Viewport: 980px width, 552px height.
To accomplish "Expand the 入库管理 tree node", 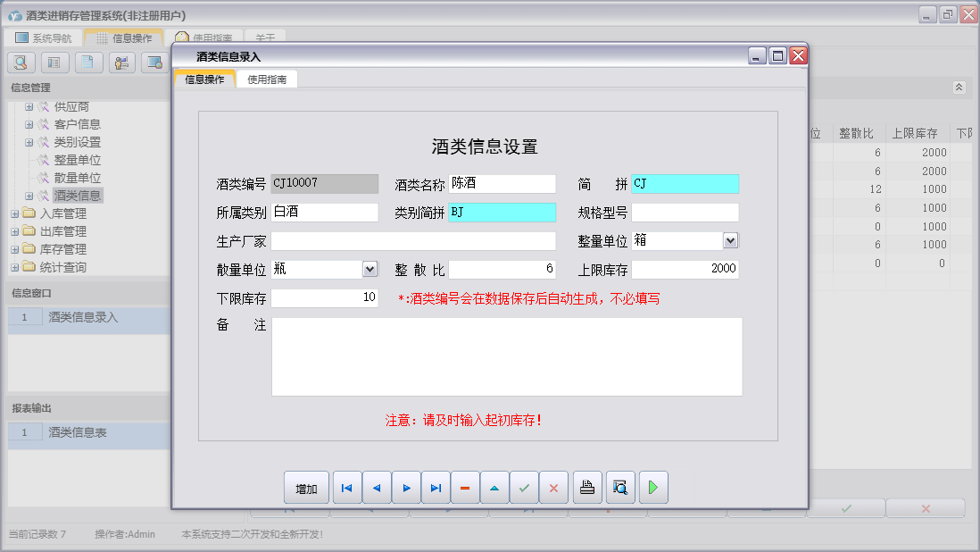I will [x=15, y=213].
